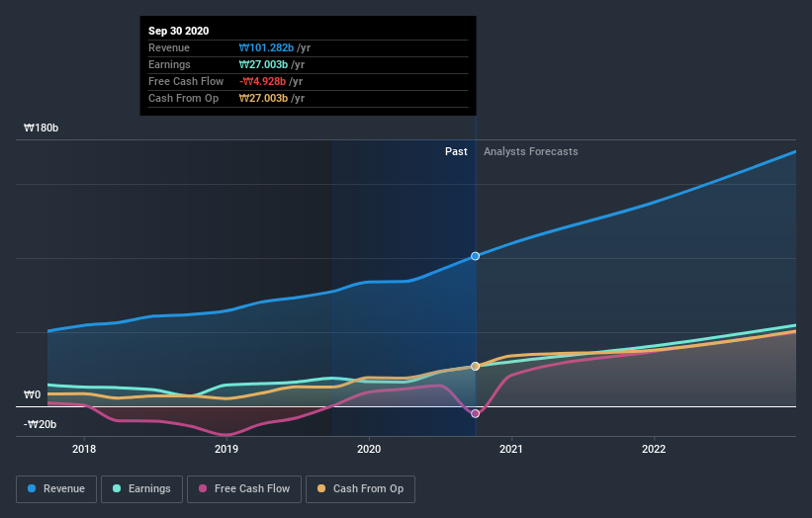Click the Free Cash Flow label in tooltip
The height and width of the screenshot is (518, 812).
coord(186,81)
